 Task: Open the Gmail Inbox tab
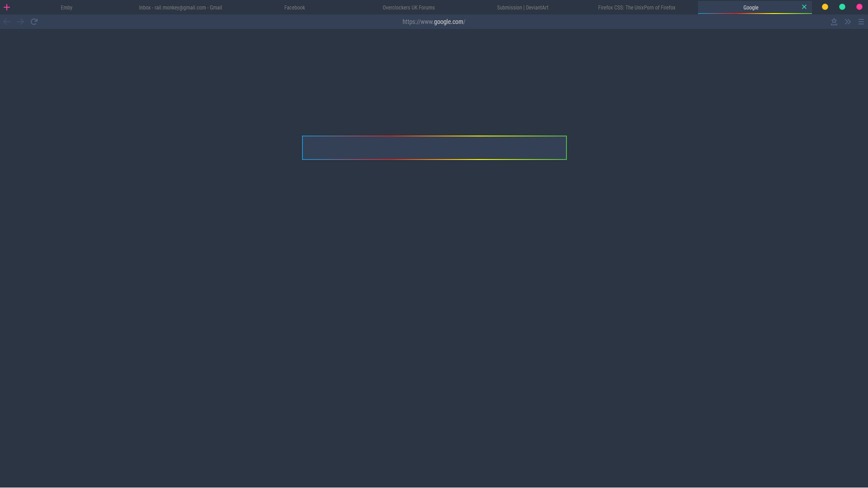(x=180, y=7)
